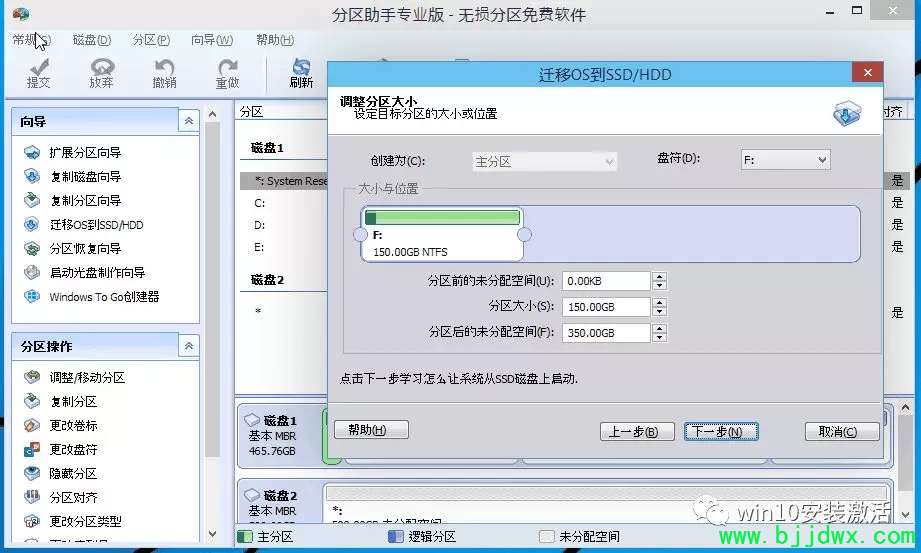Click the 磁盘1 header in the partition list
Viewport: 921px width, 553px height.
[x=267, y=148]
